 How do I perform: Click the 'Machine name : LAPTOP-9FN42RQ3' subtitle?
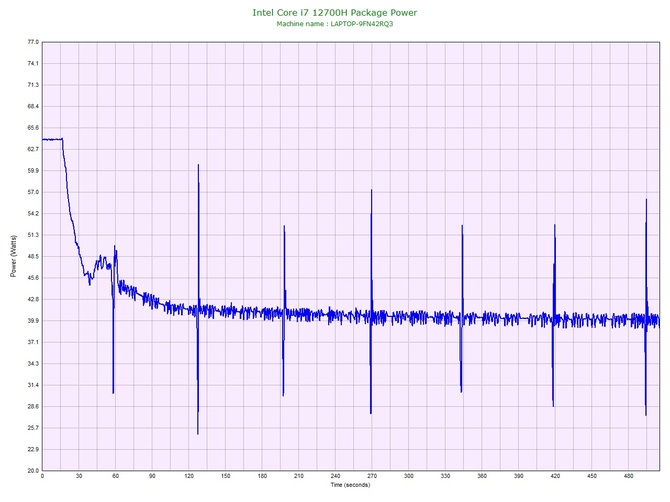click(335, 24)
